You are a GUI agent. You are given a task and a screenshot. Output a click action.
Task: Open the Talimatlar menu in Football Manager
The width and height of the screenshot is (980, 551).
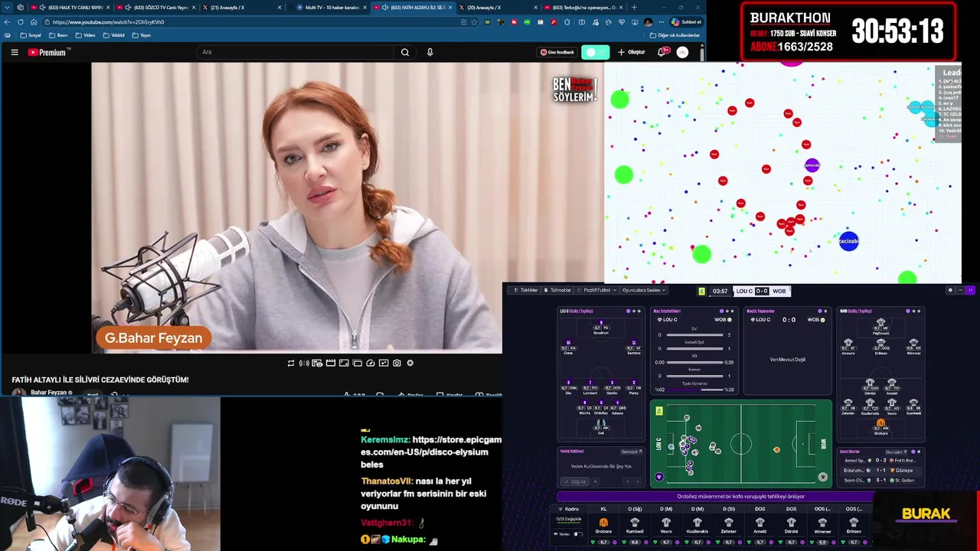point(557,290)
